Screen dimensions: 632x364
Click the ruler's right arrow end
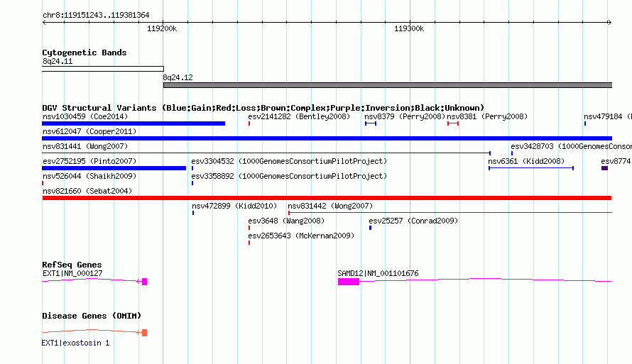click(x=609, y=22)
